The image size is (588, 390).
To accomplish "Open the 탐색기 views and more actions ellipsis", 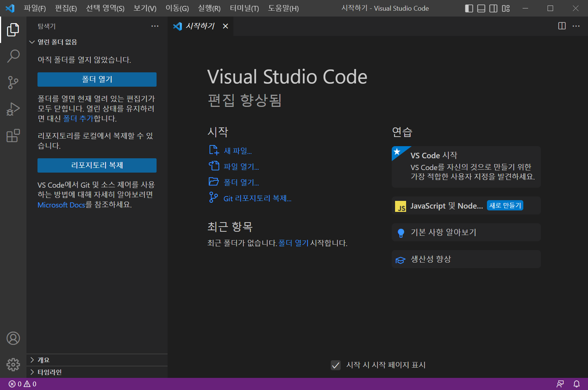I will 155,26.
